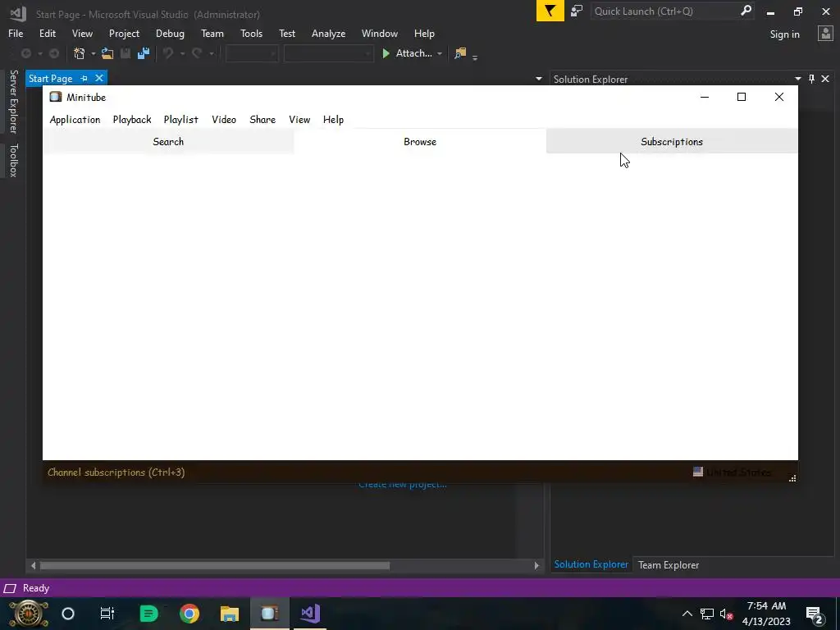This screenshot has height=630, width=840.
Task: Expand the Attach dropdown arrow
Action: click(x=440, y=53)
